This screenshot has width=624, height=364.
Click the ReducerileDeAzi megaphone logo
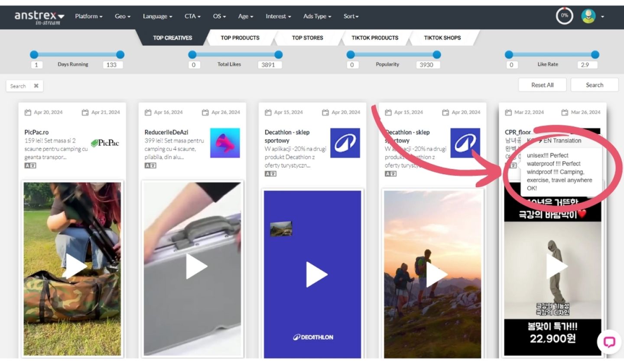225,143
